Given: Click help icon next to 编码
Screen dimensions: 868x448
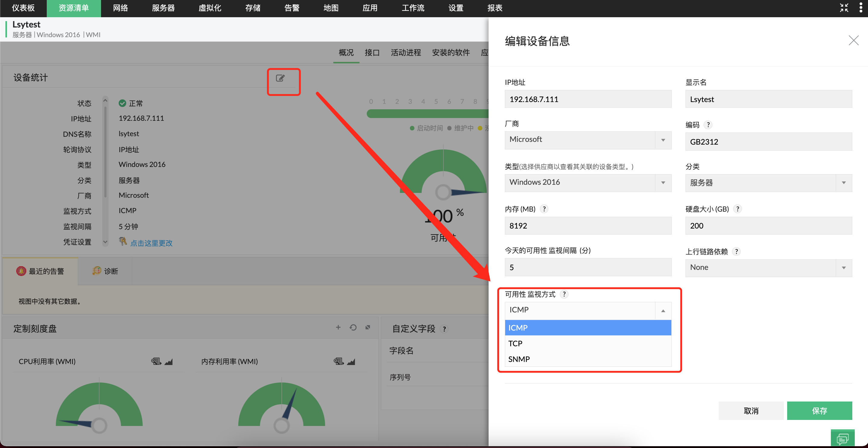Looking at the screenshot, I should coord(708,125).
